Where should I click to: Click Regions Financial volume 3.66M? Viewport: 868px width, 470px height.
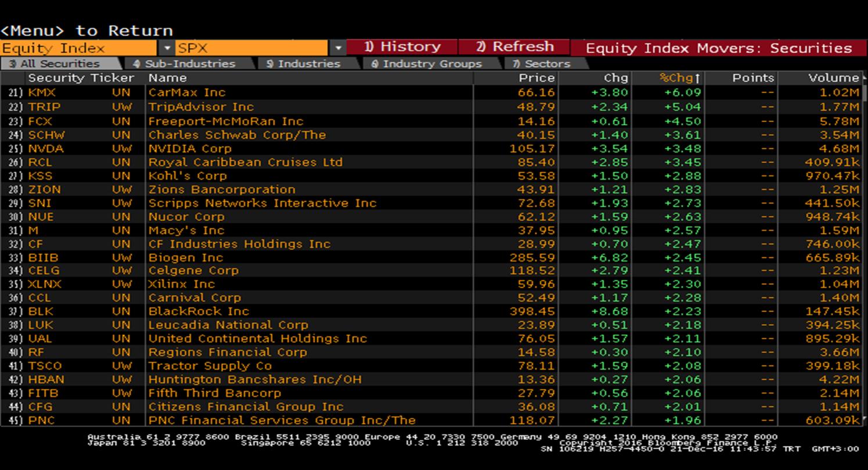tap(840, 353)
